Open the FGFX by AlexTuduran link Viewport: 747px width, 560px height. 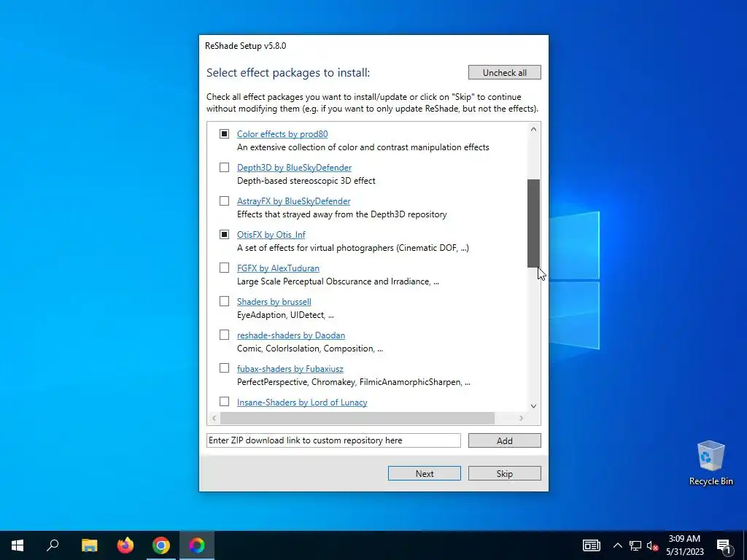(278, 268)
